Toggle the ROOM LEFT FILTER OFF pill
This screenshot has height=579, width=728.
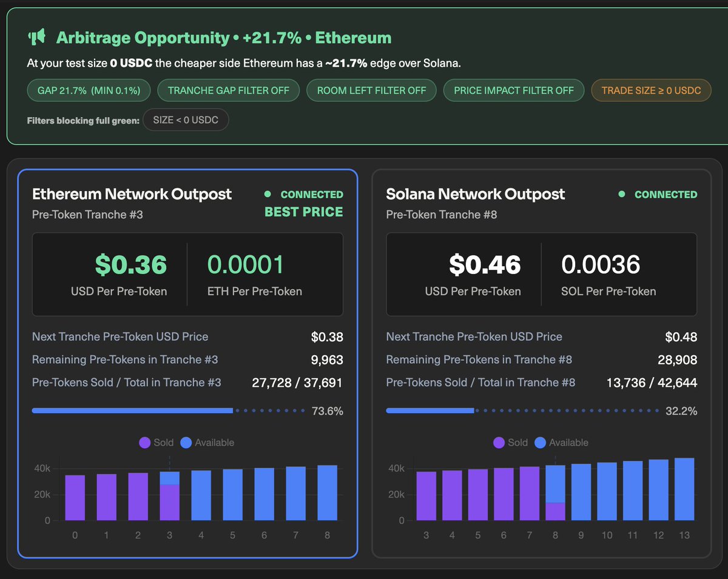coord(371,90)
